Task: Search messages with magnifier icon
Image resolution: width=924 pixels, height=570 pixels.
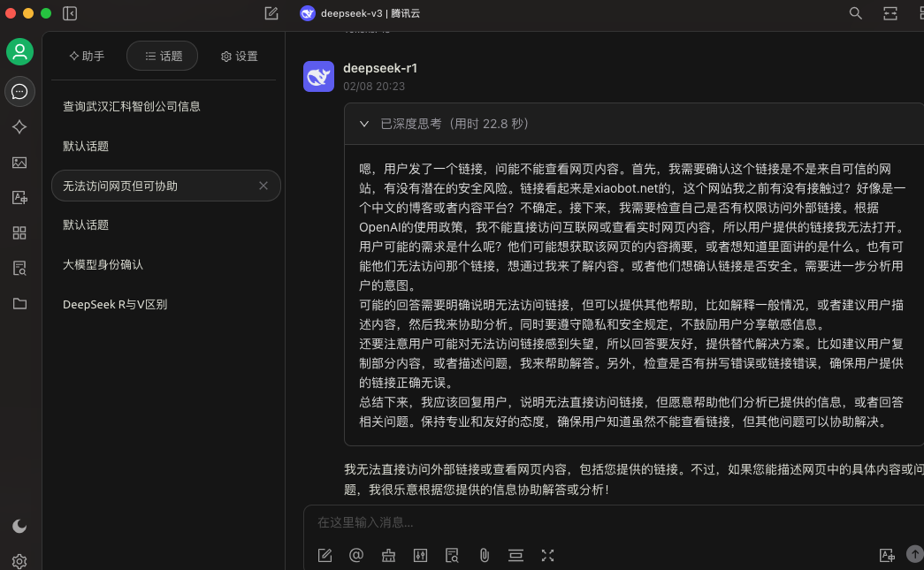Action: pyautogui.click(x=856, y=13)
